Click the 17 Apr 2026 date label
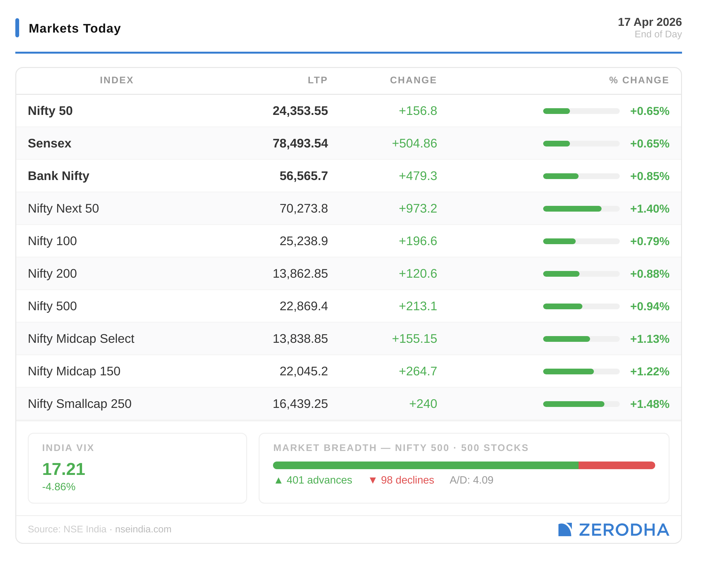 (x=649, y=22)
